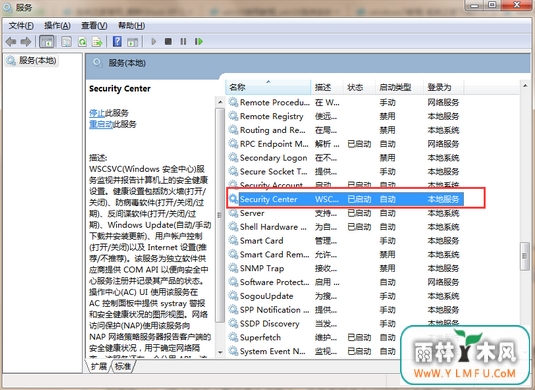The height and width of the screenshot is (390, 535).
Task: Select 服务(本地) in the left tree
Action: click(x=32, y=61)
